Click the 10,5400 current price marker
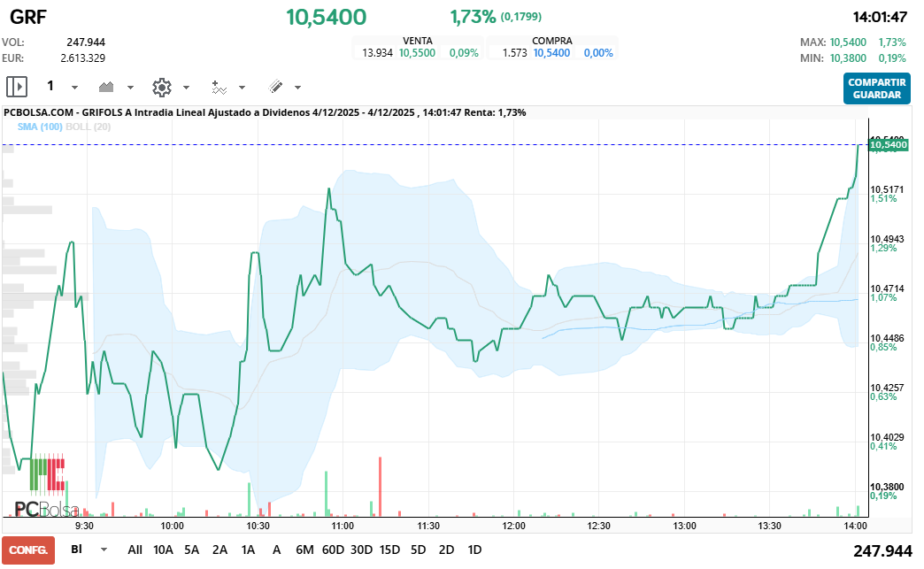 point(889,144)
